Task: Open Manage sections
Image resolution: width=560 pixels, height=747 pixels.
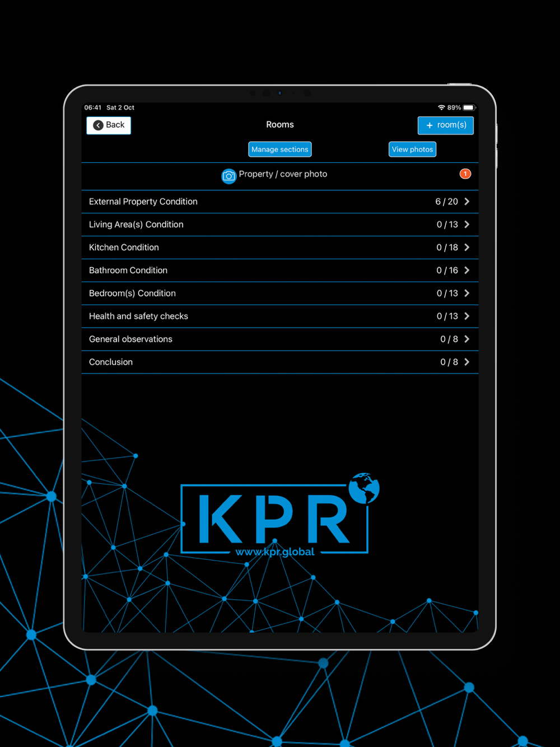Action: click(280, 150)
